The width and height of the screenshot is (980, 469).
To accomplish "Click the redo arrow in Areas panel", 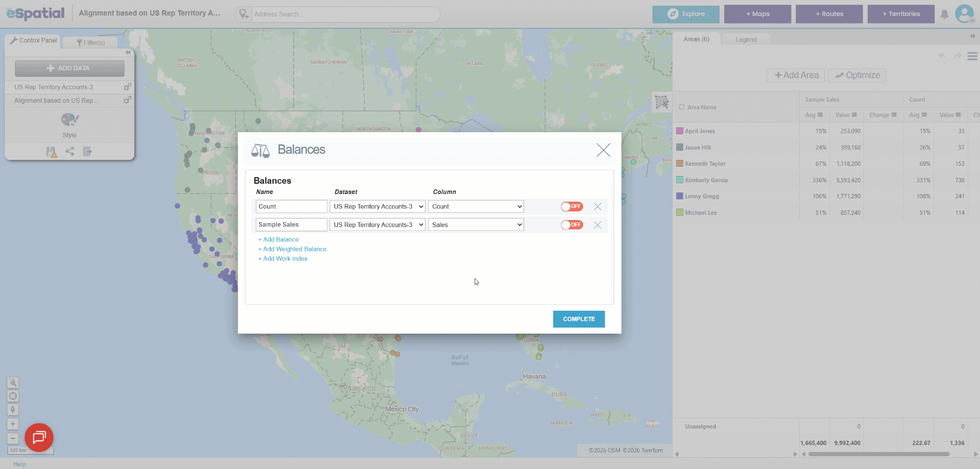I will point(957,56).
